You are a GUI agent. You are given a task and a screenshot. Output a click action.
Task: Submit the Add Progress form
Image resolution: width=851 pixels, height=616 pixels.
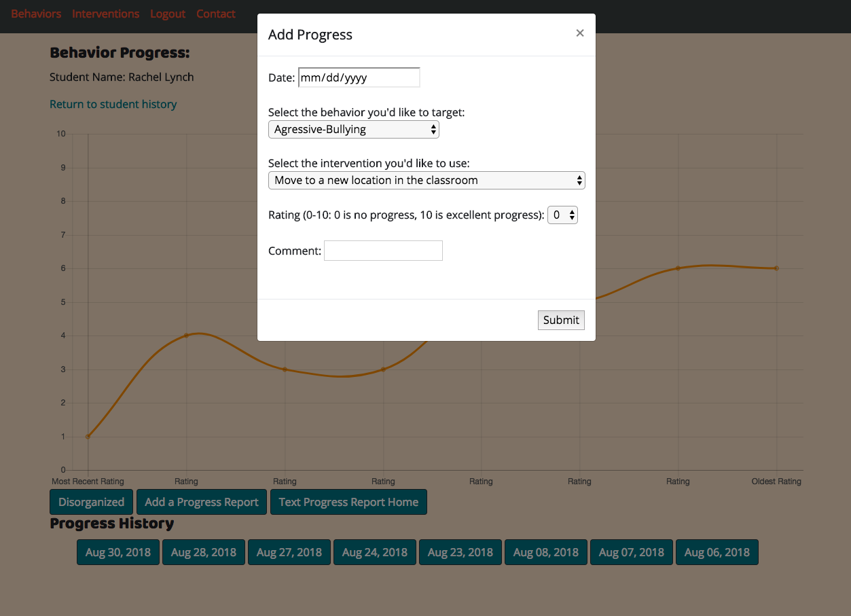[561, 320]
